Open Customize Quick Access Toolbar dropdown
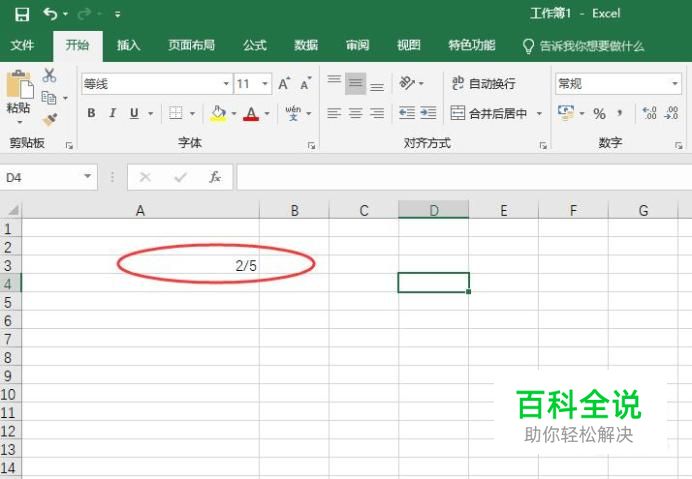692x479 pixels. 117,15
